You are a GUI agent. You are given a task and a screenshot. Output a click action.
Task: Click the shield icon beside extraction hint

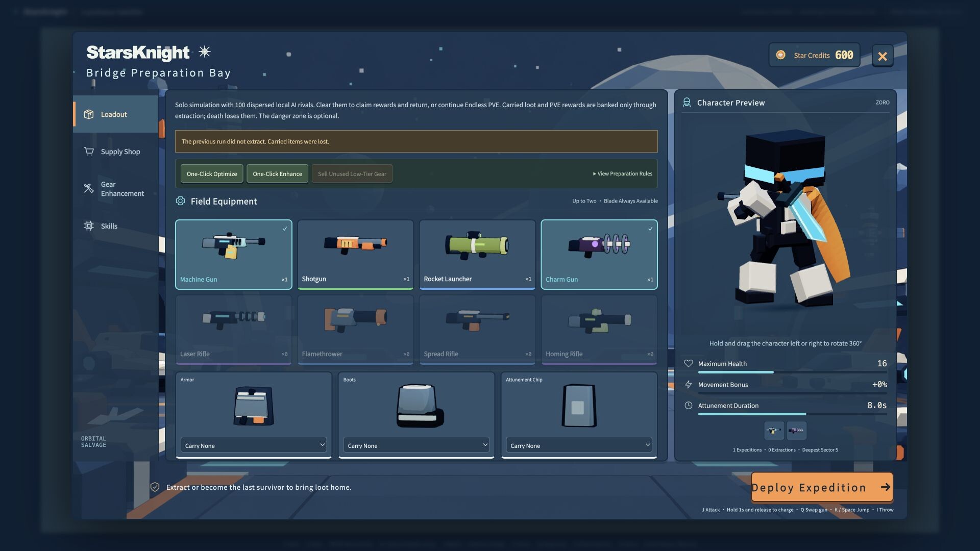coord(155,487)
